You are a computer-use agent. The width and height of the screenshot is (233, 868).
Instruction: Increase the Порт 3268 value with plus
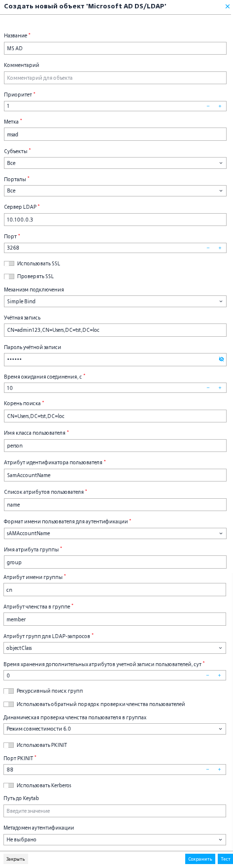(x=220, y=248)
